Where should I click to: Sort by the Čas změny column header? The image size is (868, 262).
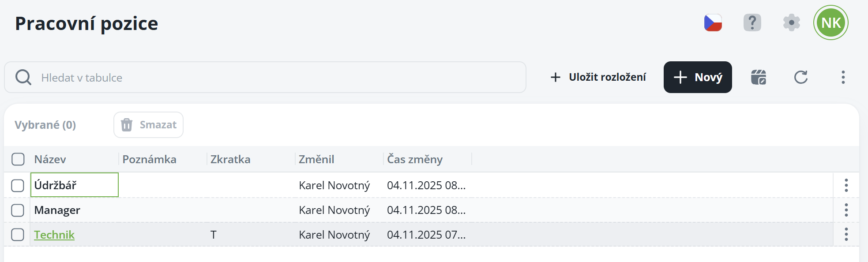[414, 159]
